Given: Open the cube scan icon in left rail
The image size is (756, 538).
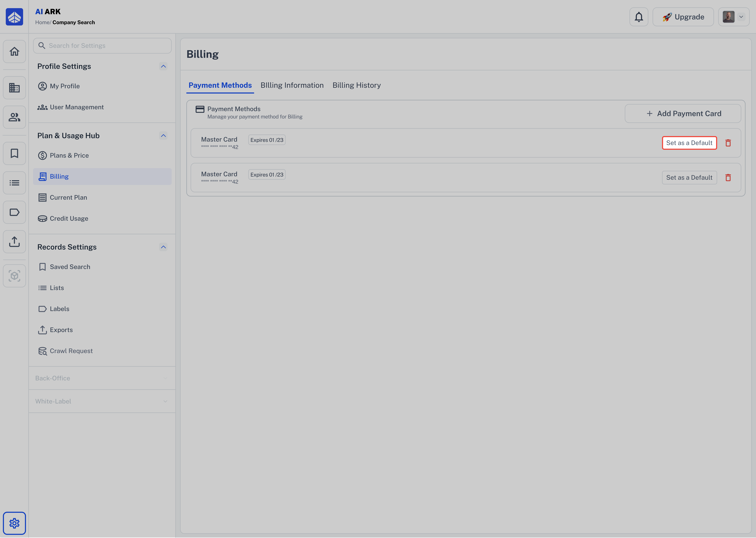Looking at the screenshot, I should point(14,276).
